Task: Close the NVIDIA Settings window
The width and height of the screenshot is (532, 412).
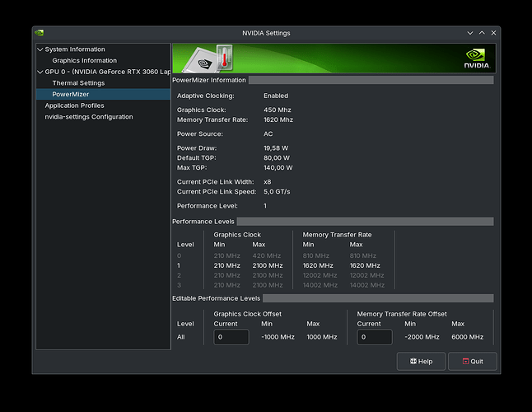Action: [x=493, y=33]
